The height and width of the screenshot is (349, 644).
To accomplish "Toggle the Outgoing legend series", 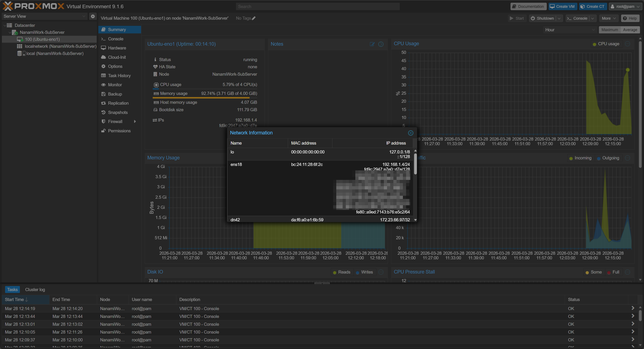I will point(608,158).
